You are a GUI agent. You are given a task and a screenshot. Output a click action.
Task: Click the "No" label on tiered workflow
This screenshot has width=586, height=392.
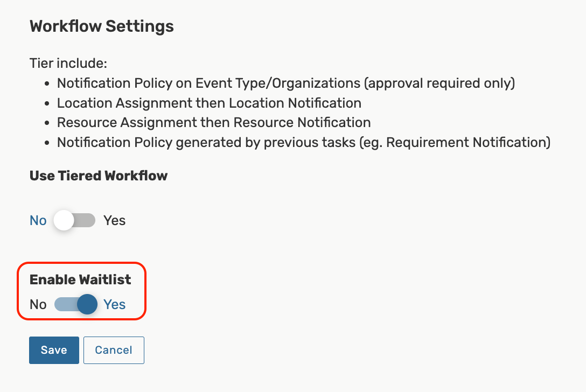tap(38, 220)
